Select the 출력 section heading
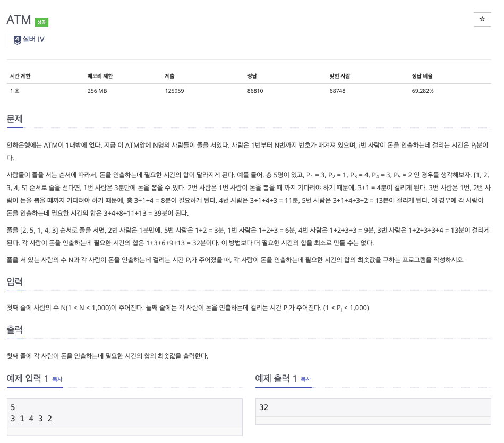504x443 pixels. [x=14, y=330]
